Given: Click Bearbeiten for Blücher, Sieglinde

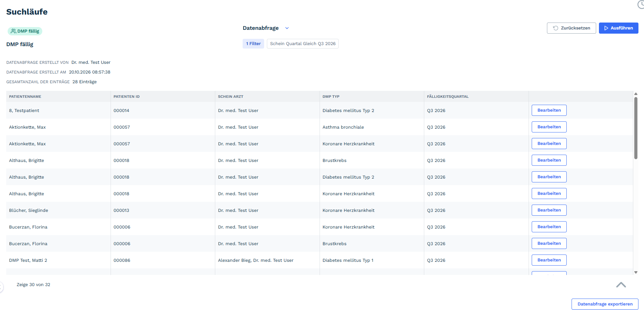Looking at the screenshot, I should point(549,210).
